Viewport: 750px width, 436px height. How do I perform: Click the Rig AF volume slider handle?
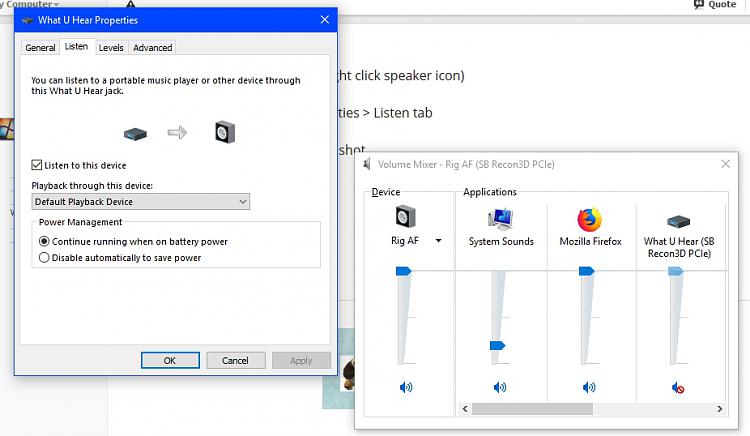coord(403,272)
